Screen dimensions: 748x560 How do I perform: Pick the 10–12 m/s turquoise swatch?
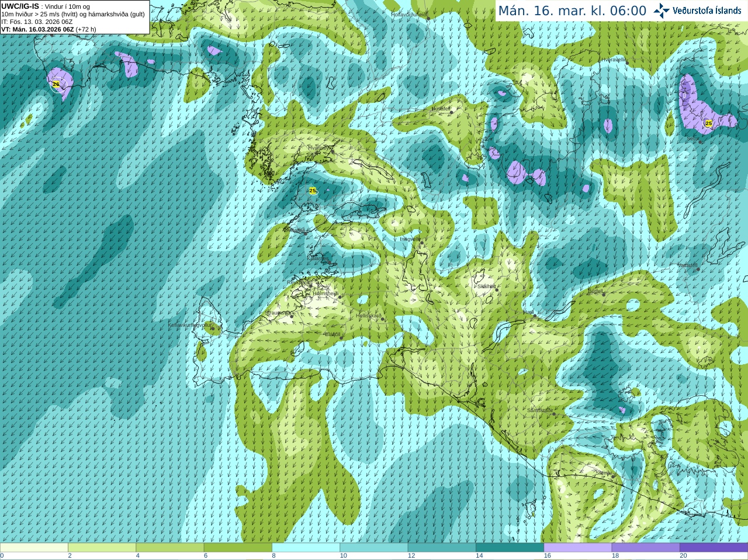tap(374, 548)
